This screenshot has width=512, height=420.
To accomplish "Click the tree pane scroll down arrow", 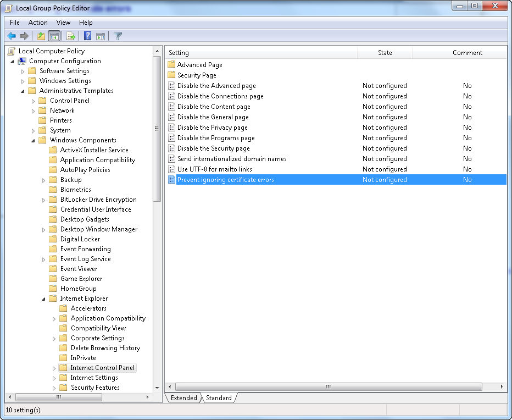I will click(x=157, y=388).
